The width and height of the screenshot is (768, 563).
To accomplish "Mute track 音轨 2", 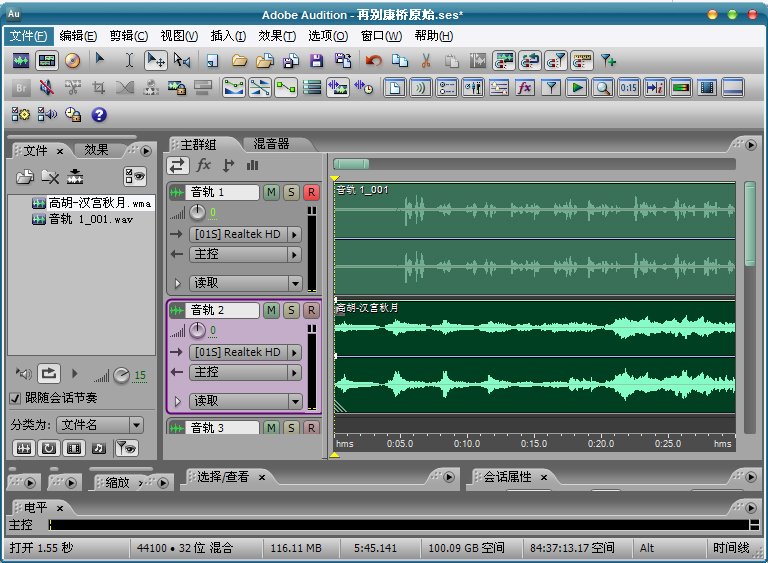I will 271,310.
